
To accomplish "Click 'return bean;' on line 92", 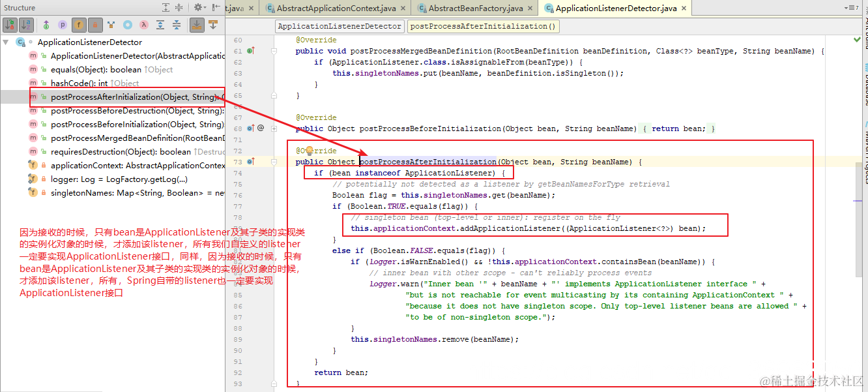I will point(341,372).
